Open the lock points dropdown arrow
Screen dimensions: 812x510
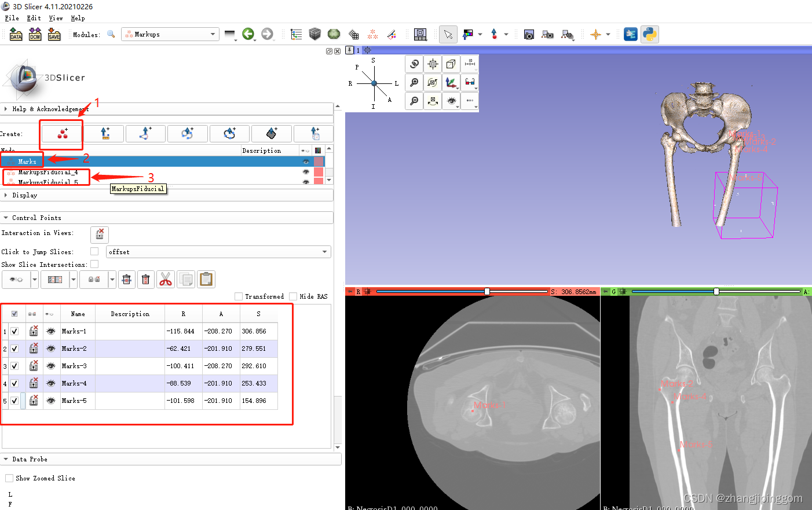click(112, 280)
